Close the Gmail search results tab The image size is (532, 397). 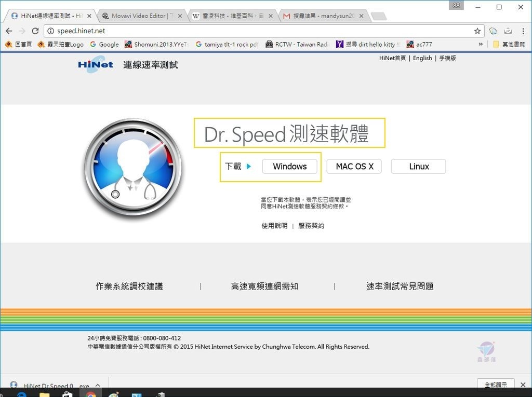point(362,16)
